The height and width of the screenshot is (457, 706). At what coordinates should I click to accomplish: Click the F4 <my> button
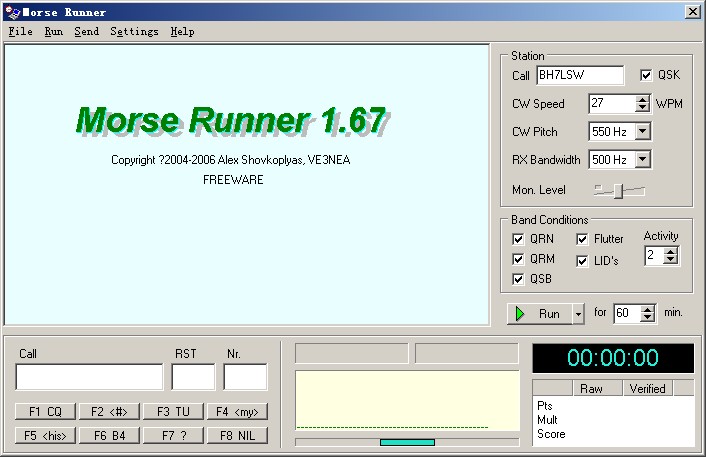point(237,412)
